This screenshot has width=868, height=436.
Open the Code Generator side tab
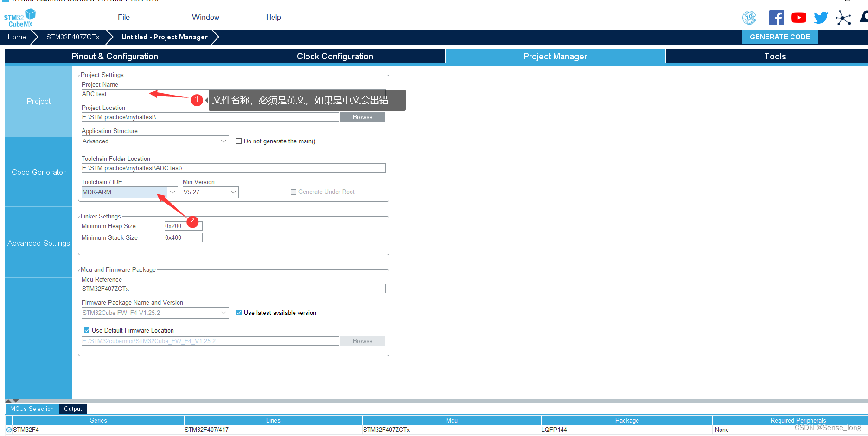point(38,172)
